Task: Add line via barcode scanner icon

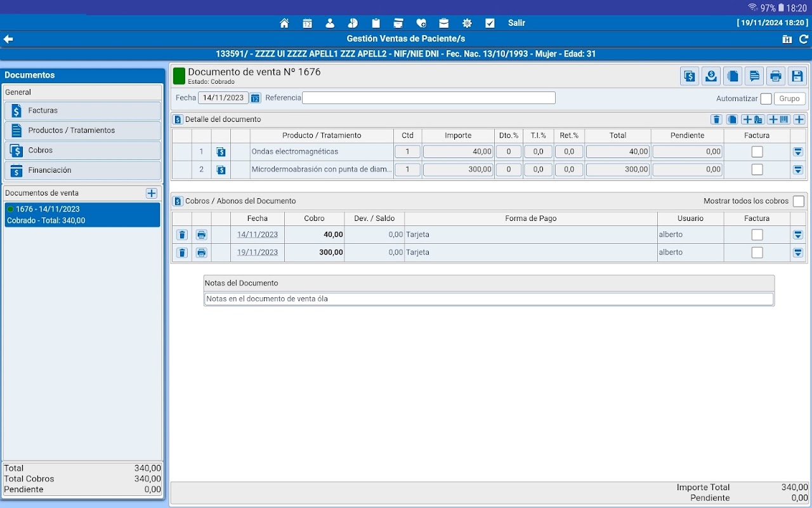Action: click(x=778, y=119)
